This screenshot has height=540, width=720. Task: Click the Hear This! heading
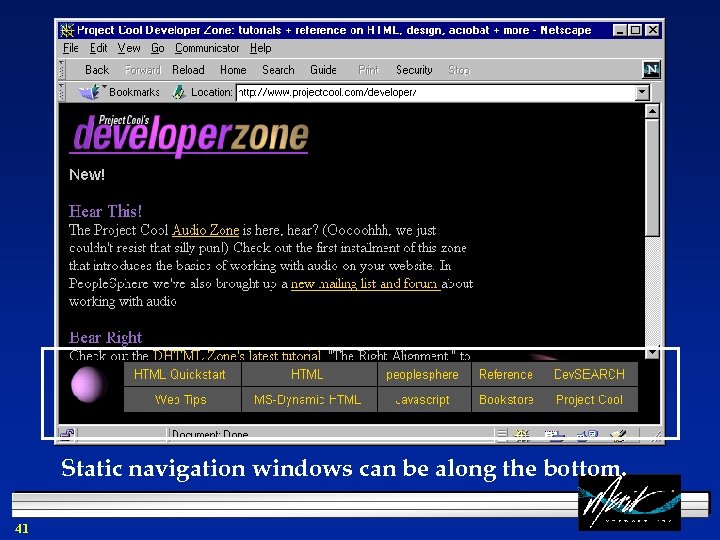click(x=106, y=211)
